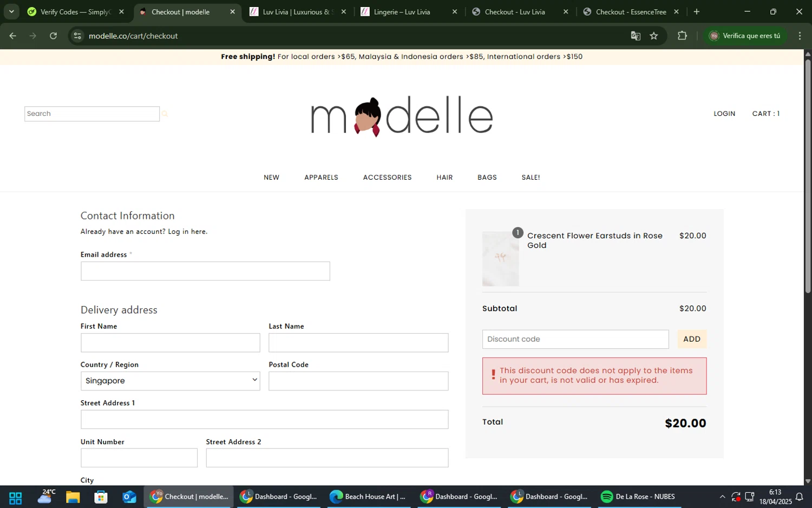The width and height of the screenshot is (812, 508).
Task: Click the network display icon in tray
Action: click(x=750, y=497)
